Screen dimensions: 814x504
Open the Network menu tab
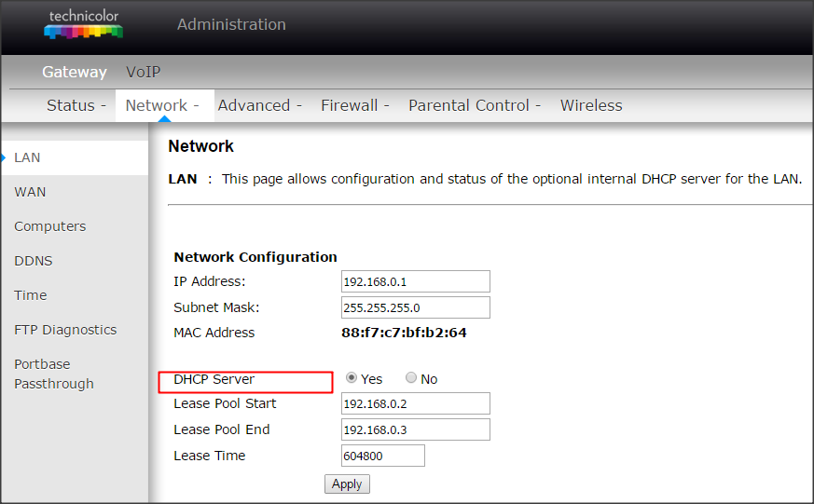162,105
